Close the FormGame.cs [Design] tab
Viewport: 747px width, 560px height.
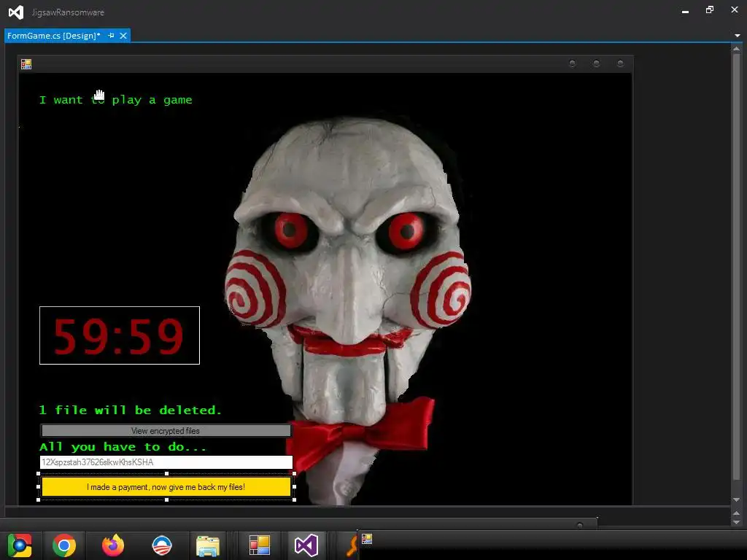coord(123,36)
